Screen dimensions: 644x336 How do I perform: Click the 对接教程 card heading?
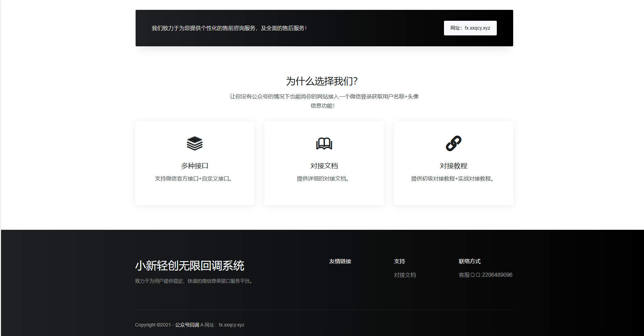(454, 166)
